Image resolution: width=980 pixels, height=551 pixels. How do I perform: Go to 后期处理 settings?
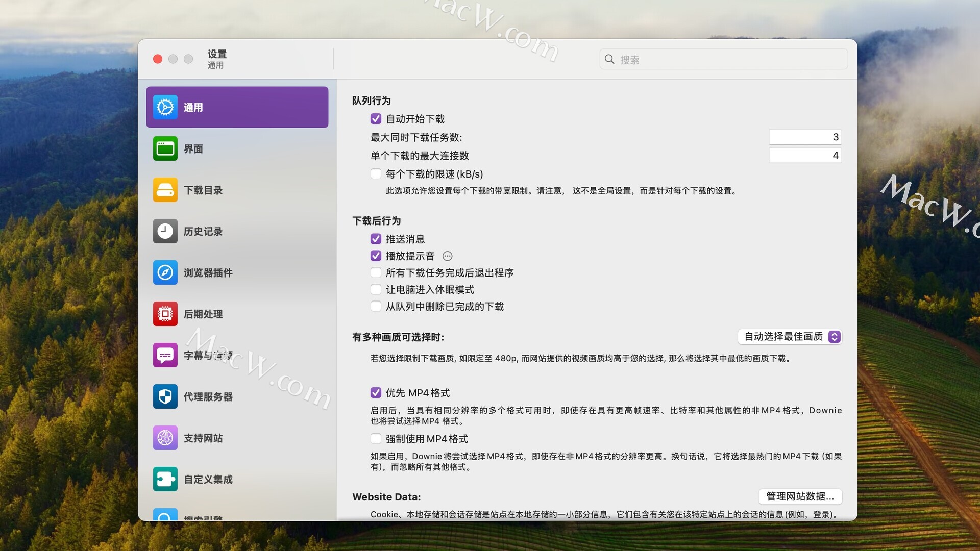pos(237,314)
